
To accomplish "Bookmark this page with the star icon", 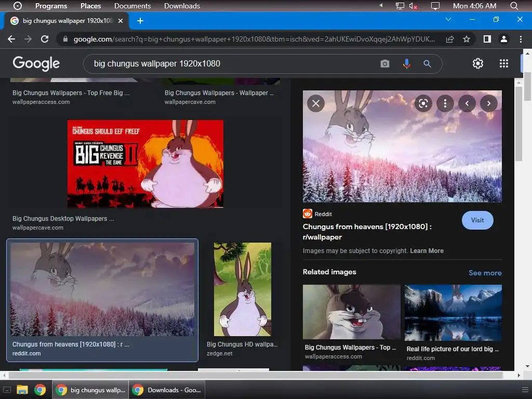I will pos(467,39).
